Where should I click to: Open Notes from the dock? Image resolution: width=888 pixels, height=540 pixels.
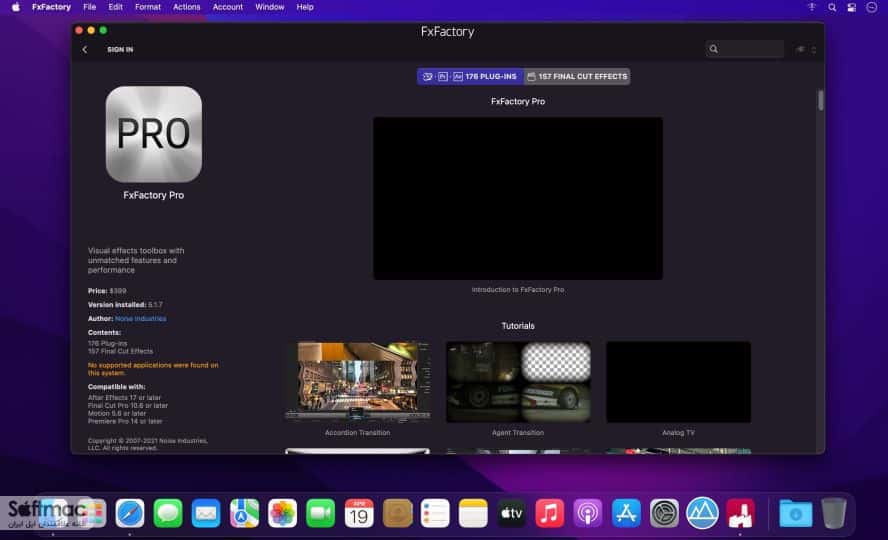(473, 513)
